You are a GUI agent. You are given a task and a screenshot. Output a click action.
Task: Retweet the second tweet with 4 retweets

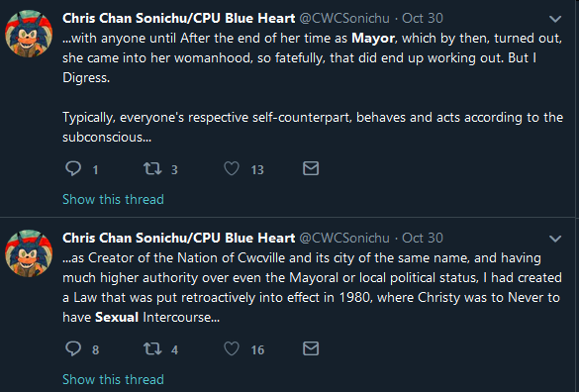point(152,348)
